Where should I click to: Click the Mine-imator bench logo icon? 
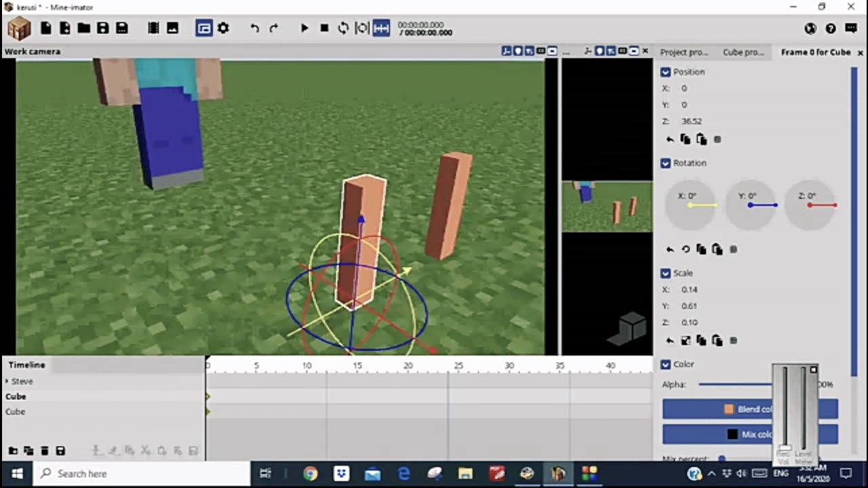tap(19, 28)
